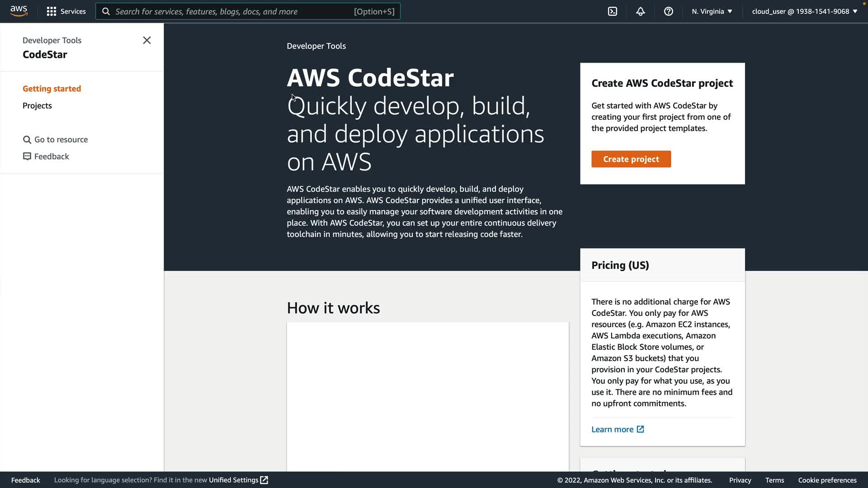Close the CodeStar side navigation panel

146,40
